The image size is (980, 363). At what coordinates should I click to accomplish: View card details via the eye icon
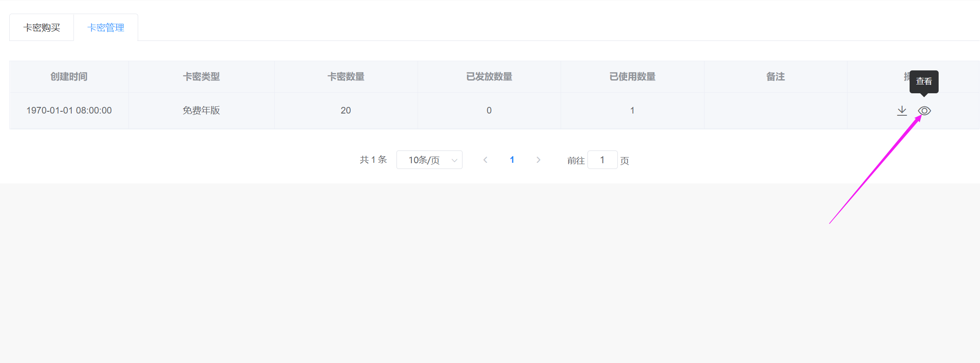924,111
